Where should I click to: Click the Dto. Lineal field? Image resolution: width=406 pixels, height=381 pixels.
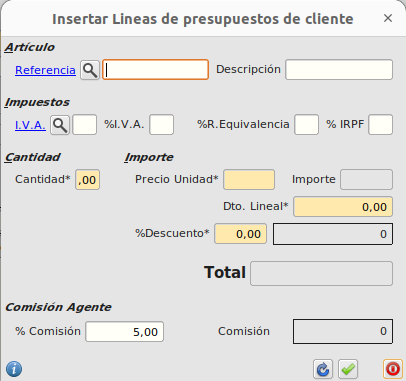pyautogui.click(x=343, y=207)
